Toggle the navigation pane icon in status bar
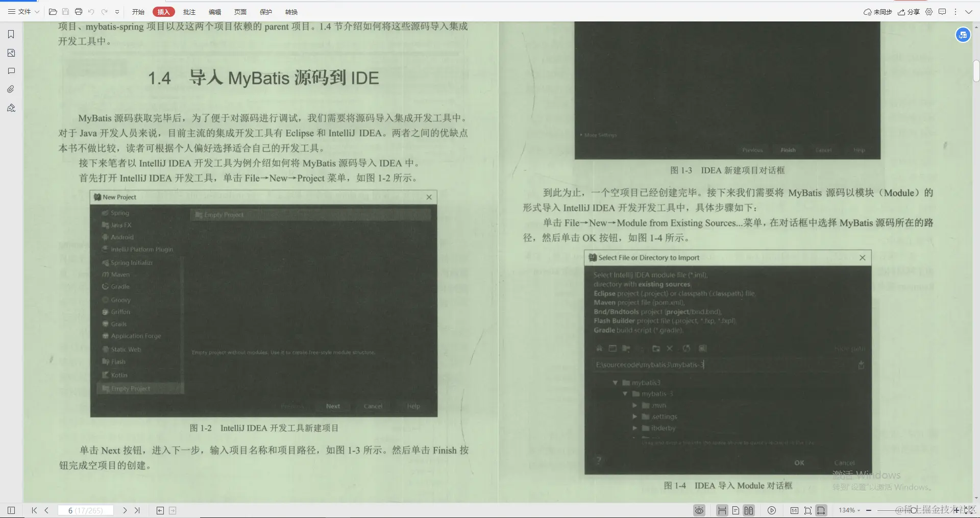 tap(11, 510)
